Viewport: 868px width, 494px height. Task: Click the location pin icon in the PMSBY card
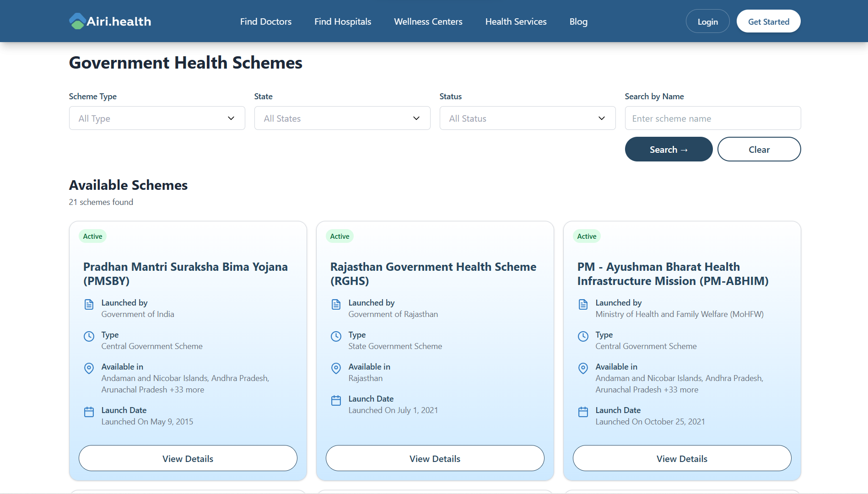pos(89,368)
